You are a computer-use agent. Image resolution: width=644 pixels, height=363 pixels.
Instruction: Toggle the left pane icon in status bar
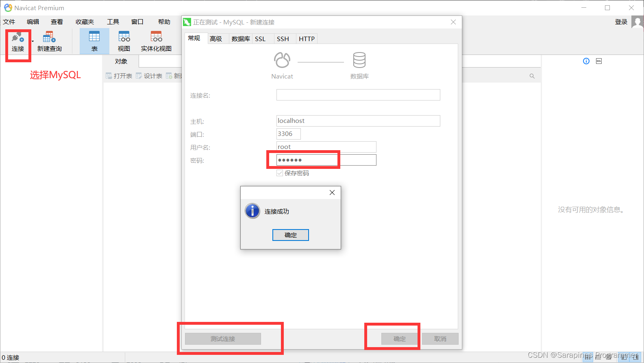point(624,357)
